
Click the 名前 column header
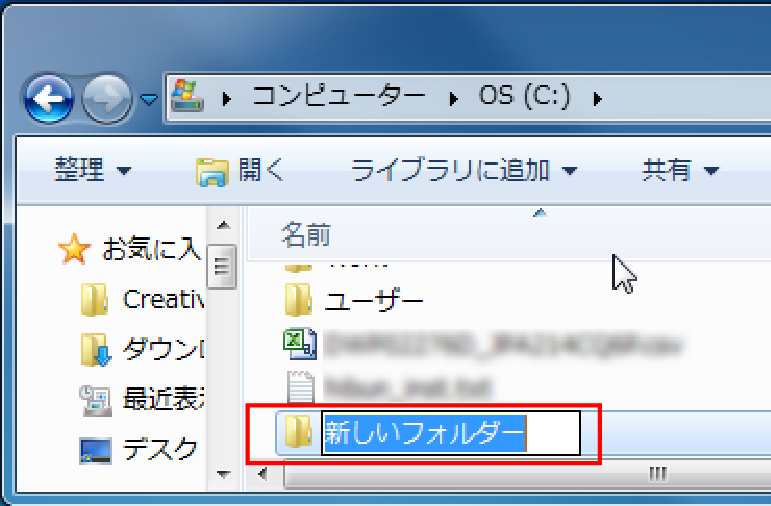[x=306, y=236]
